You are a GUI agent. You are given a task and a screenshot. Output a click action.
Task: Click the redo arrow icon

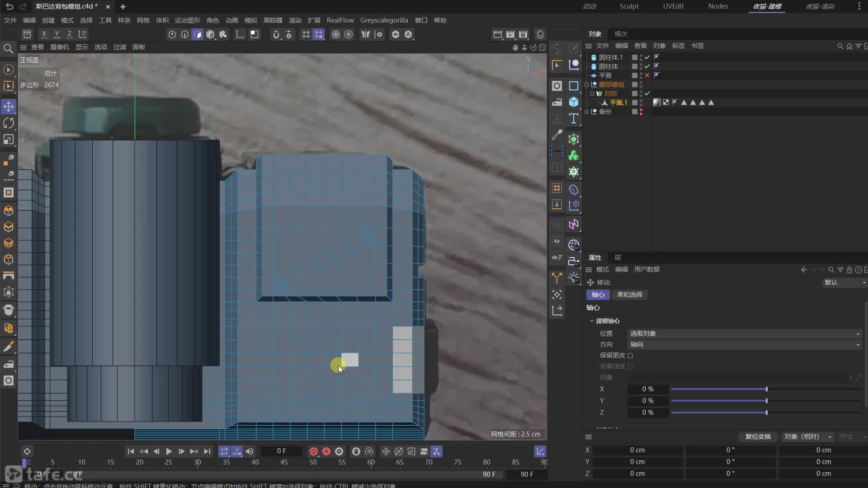pos(23,6)
